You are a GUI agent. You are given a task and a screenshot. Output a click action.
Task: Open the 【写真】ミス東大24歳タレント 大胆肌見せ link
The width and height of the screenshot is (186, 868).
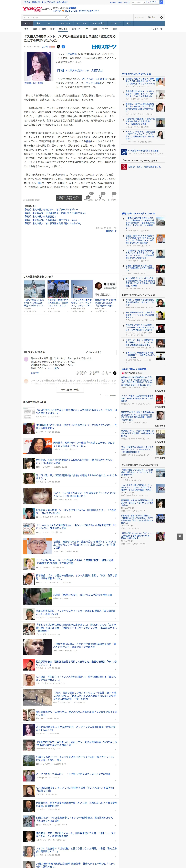click(x=79, y=70)
